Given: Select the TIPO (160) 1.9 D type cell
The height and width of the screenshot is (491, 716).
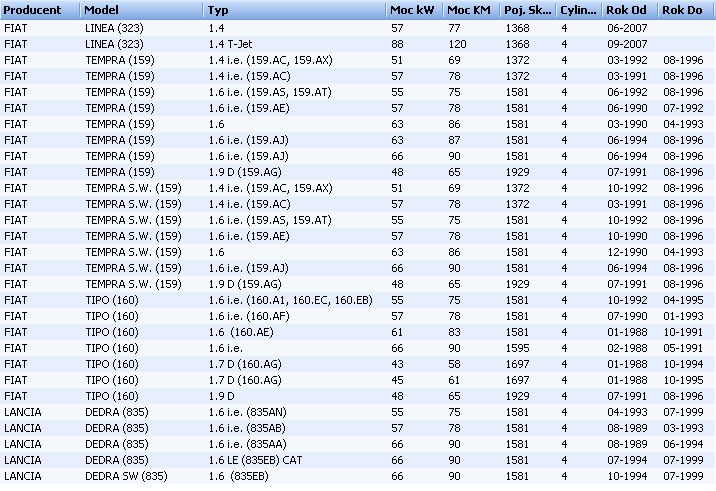Looking at the screenshot, I should (221, 396).
